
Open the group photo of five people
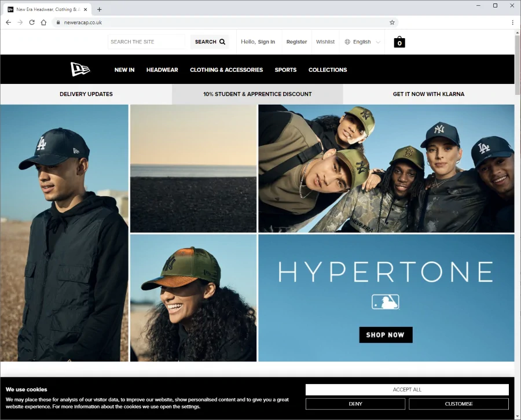click(x=387, y=169)
